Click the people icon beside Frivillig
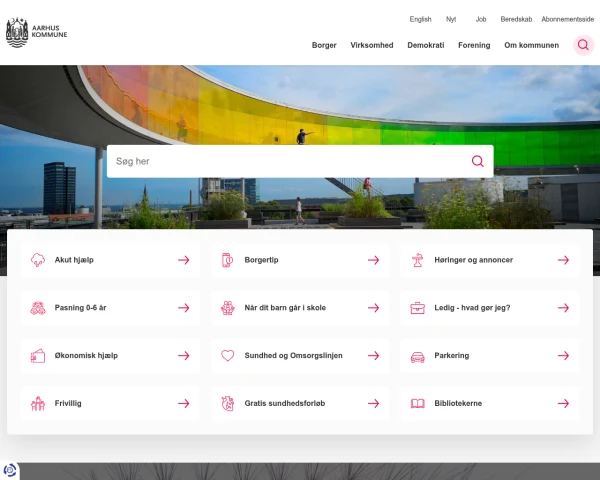The image size is (600, 480). 38,403
